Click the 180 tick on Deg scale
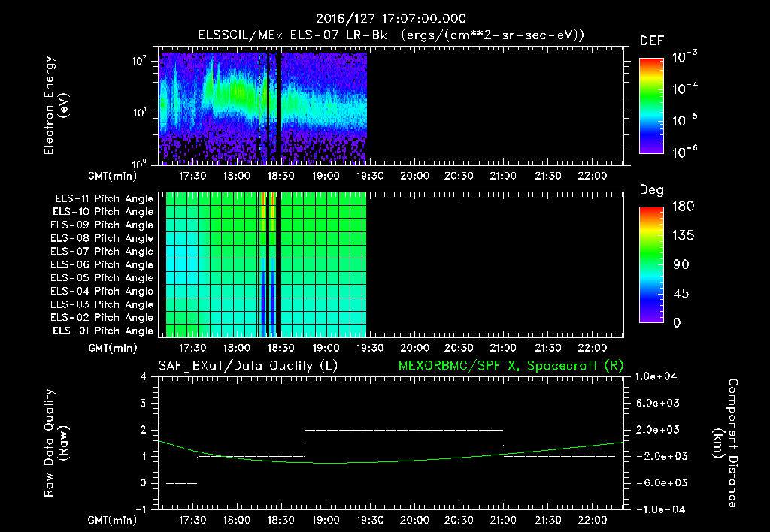Viewport: 770px width, 532px height. coord(683,207)
